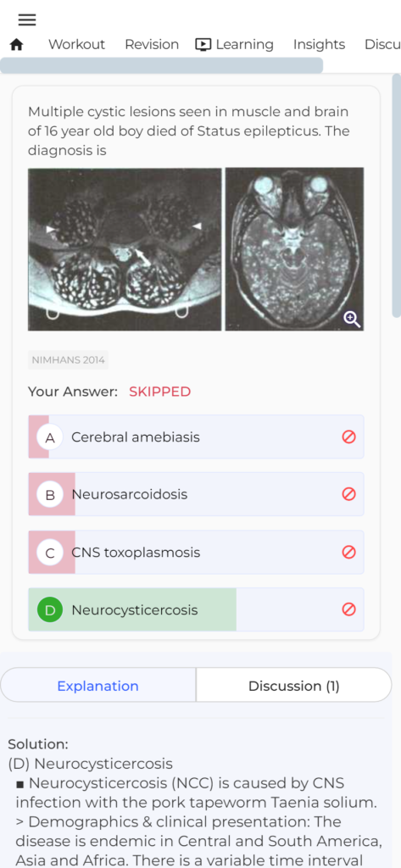The image size is (401, 868).
Task: Select option C radio circle
Action: pos(50,553)
